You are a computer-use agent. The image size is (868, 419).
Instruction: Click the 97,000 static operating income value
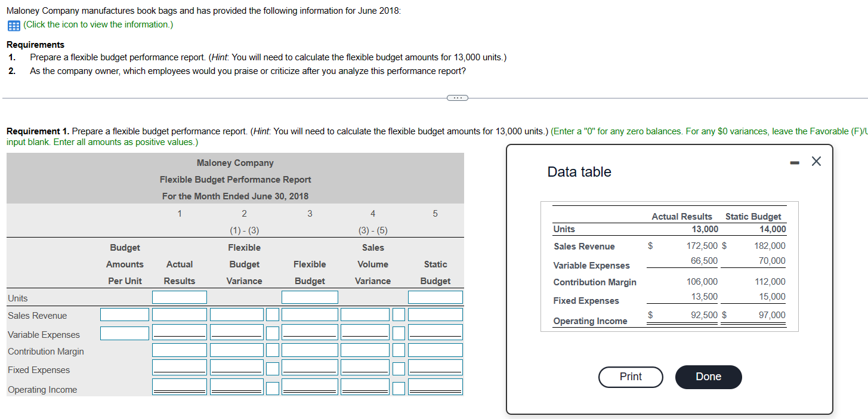pos(772,315)
